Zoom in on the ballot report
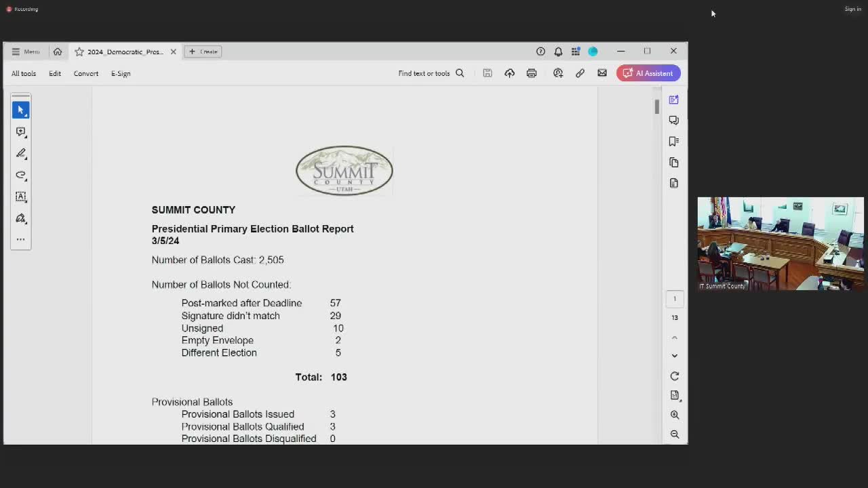Viewport: 868px width, 488px height. point(674,415)
